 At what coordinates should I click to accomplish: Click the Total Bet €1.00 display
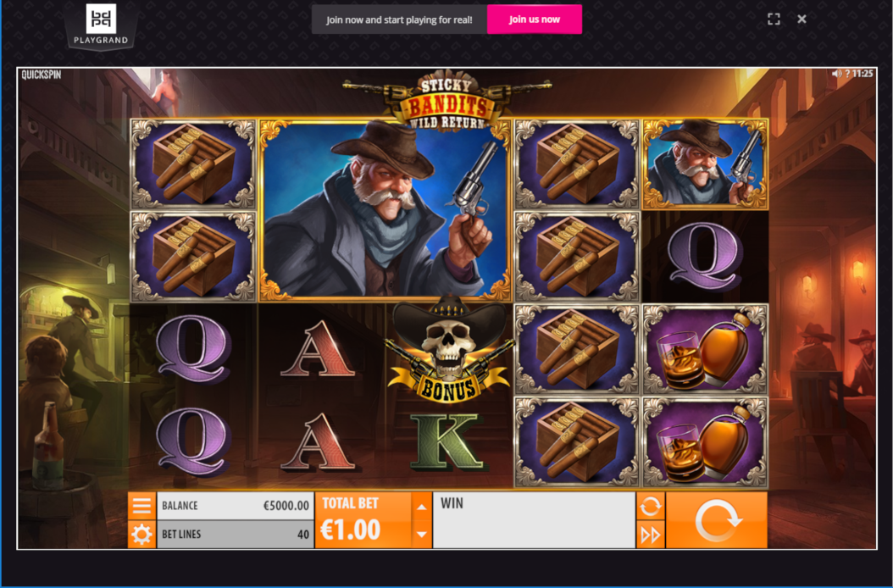click(363, 519)
